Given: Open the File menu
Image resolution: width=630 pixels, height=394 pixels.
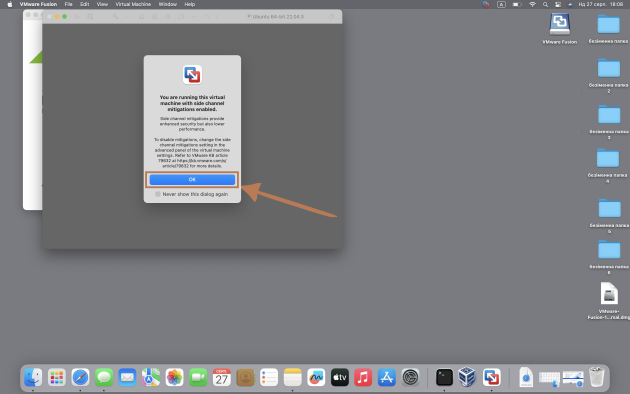Looking at the screenshot, I should pyautogui.click(x=69, y=4).
